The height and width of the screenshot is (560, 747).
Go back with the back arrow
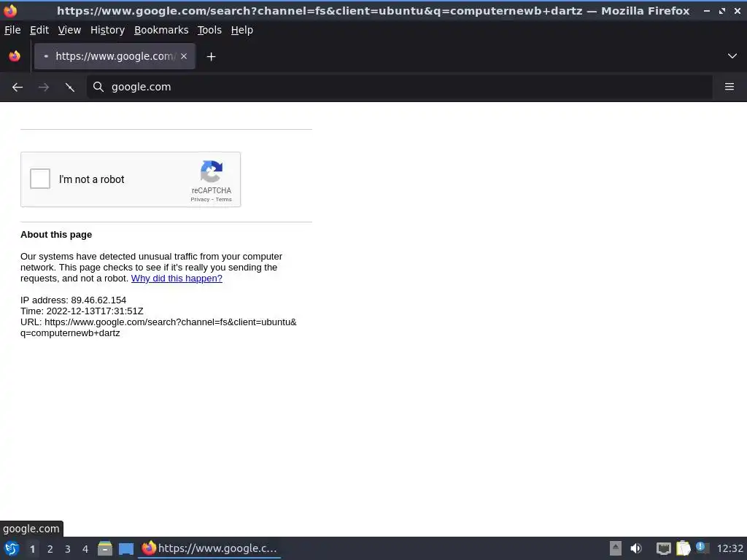[18, 87]
